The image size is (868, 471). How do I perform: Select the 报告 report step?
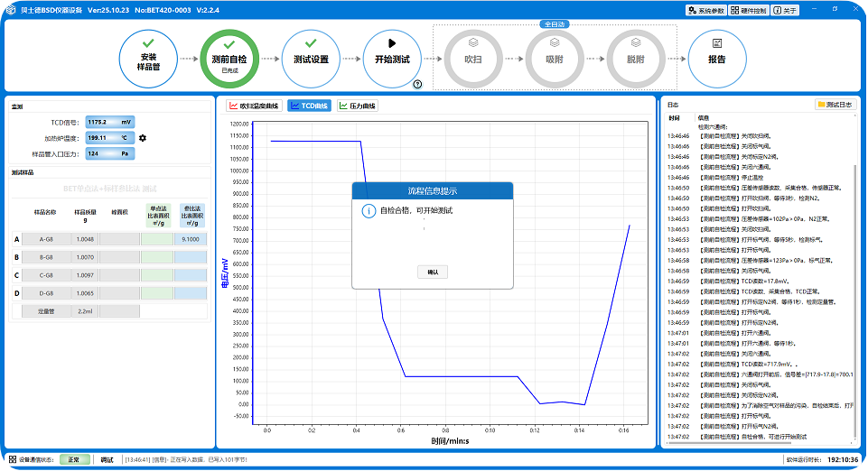tap(716, 58)
